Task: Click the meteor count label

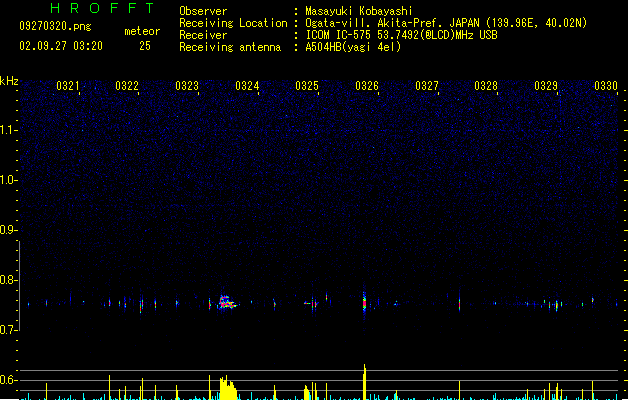Action: tap(142, 31)
